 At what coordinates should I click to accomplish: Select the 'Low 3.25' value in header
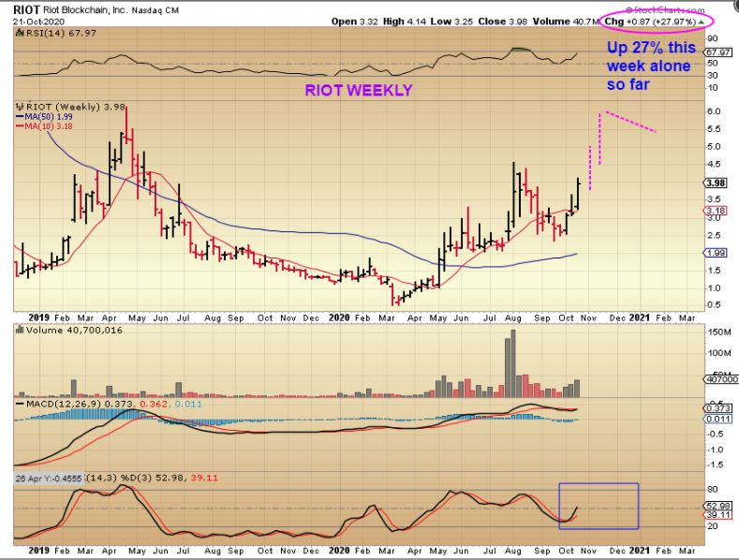[x=451, y=22]
